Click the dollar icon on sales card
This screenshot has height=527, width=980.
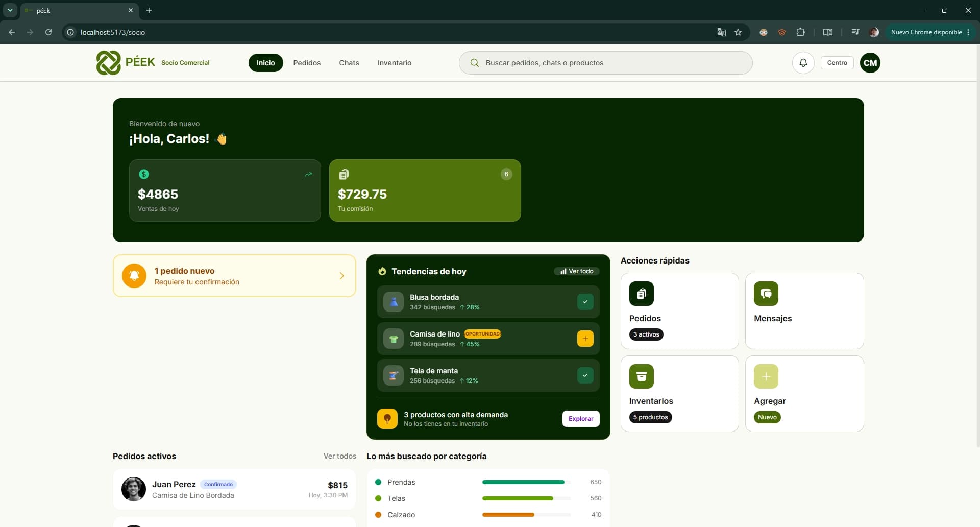point(144,174)
